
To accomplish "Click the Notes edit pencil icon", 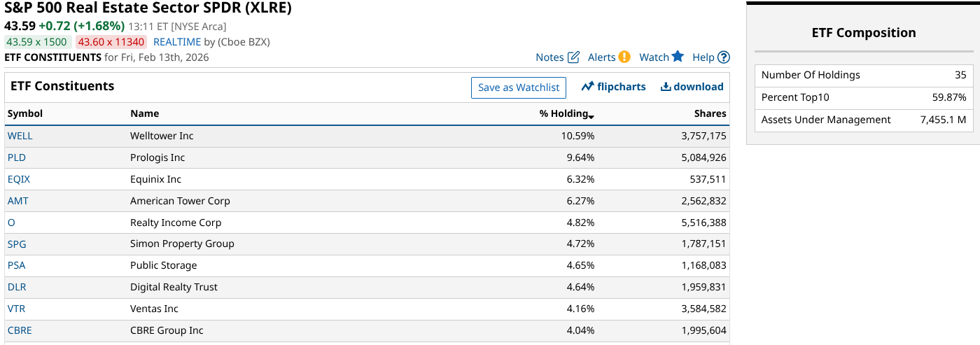I will point(573,57).
